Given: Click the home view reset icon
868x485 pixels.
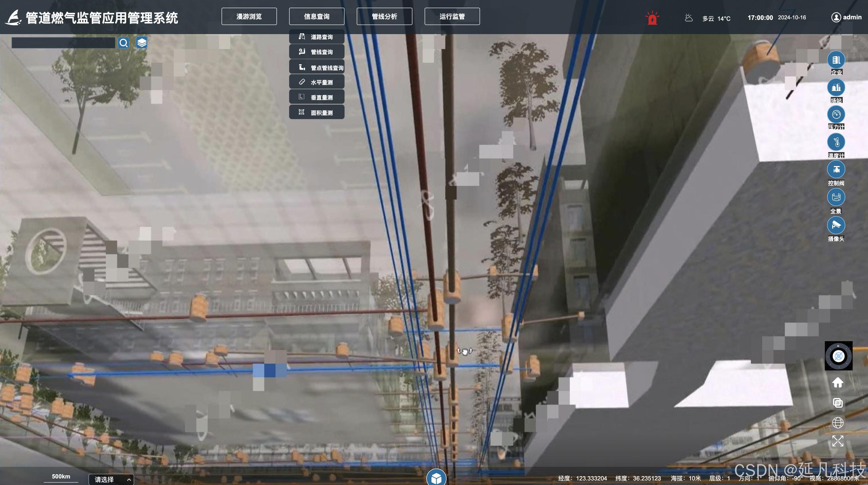Looking at the screenshot, I should (x=838, y=382).
